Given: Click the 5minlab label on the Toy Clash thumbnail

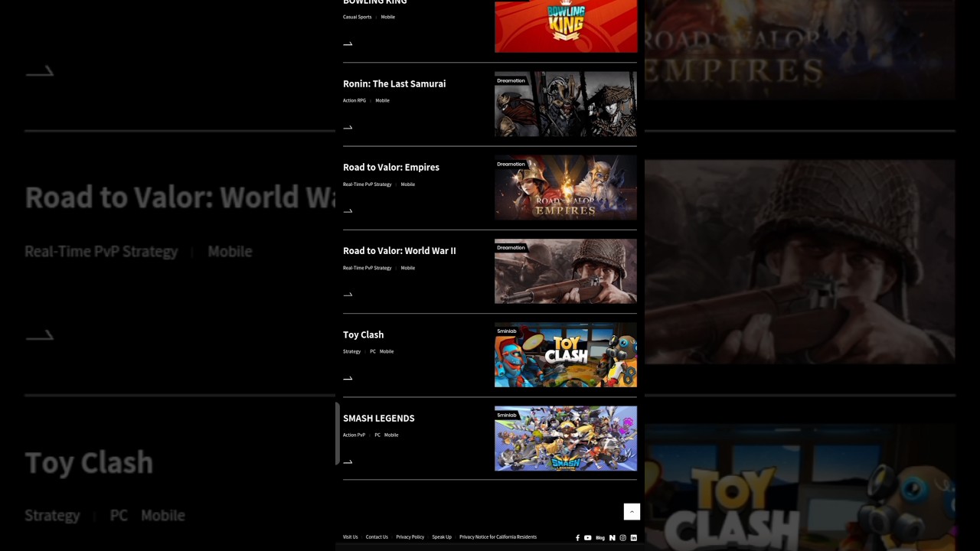Looking at the screenshot, I should tap(507, 331).
